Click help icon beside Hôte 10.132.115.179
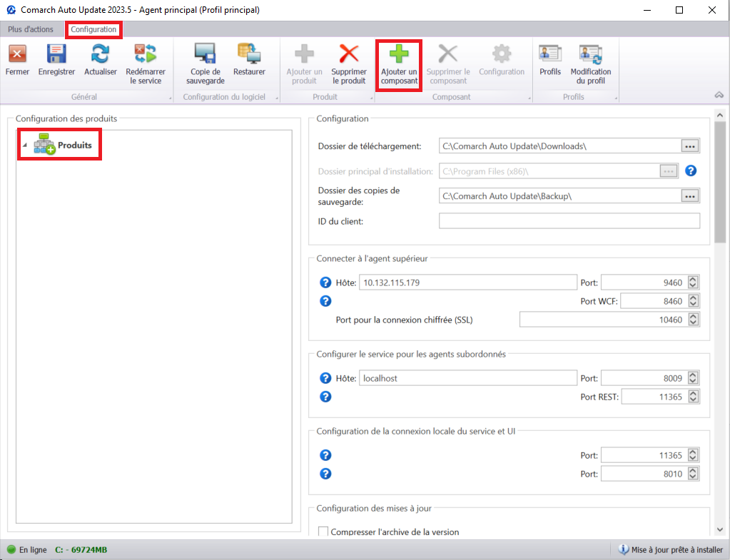This screenshot has height=560, width=730. point(325,282)
